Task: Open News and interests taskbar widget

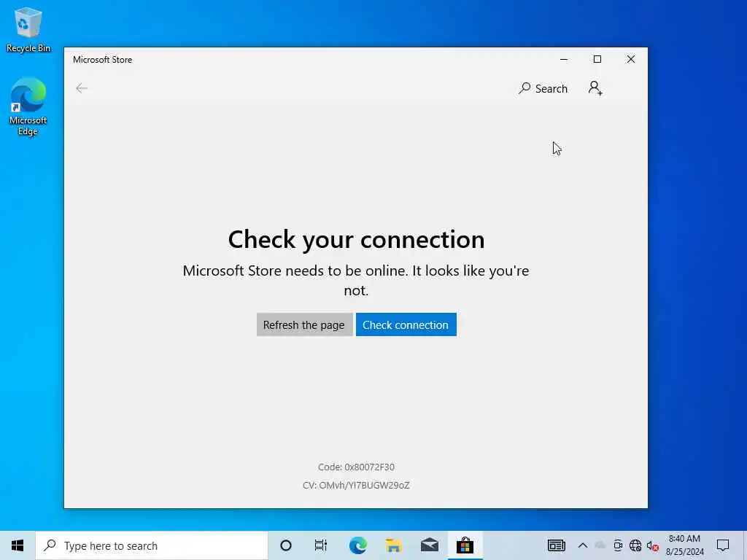Action: click(556, 545)
